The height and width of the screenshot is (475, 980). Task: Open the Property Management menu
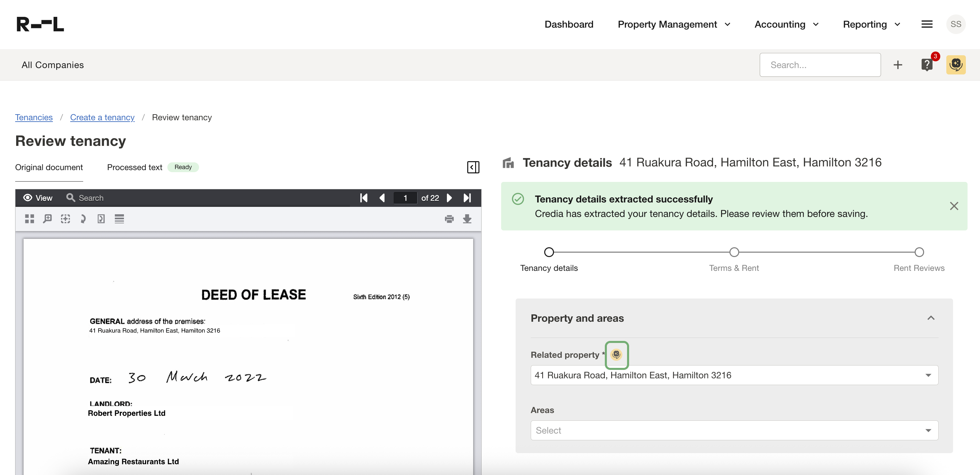(x=674, y=24)
